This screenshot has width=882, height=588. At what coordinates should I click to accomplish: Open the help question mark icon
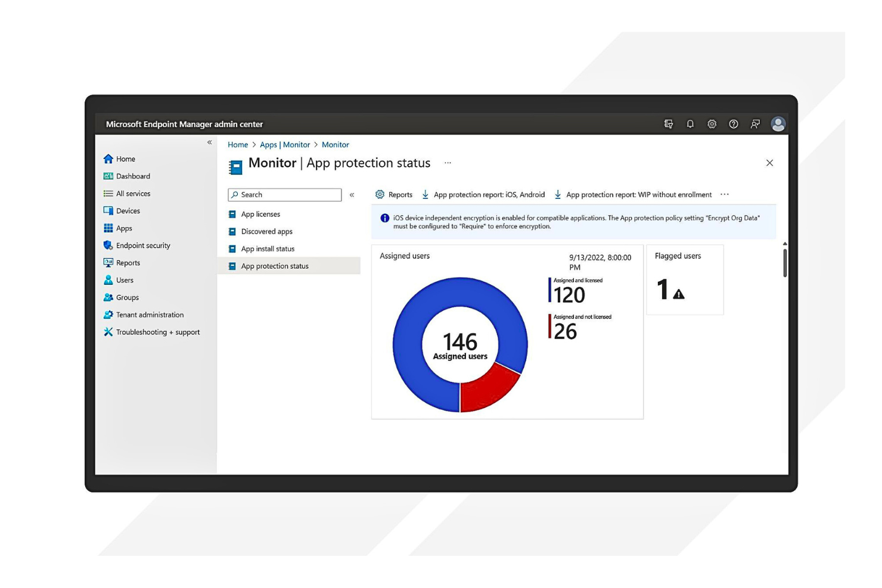734,124
